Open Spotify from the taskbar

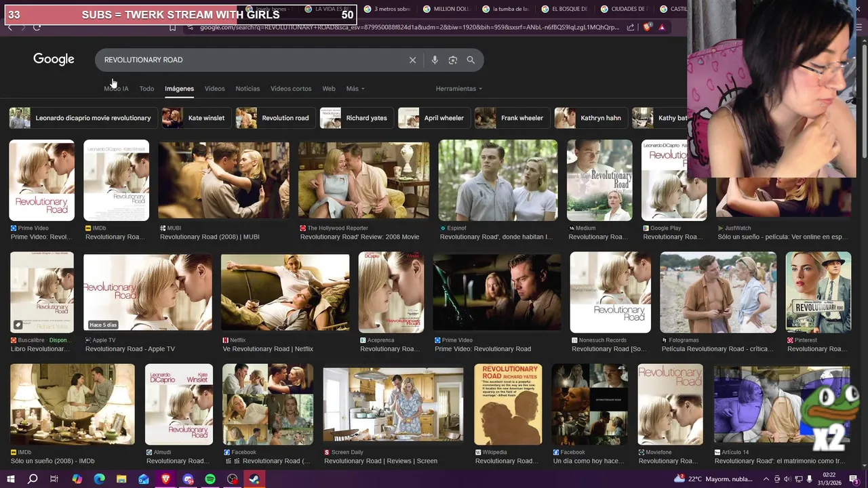[210, 479]
